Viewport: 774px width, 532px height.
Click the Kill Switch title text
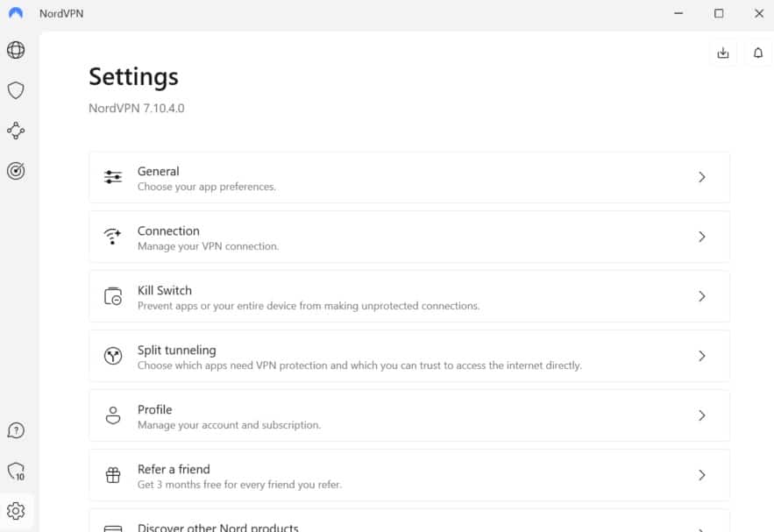coord(165,291)
